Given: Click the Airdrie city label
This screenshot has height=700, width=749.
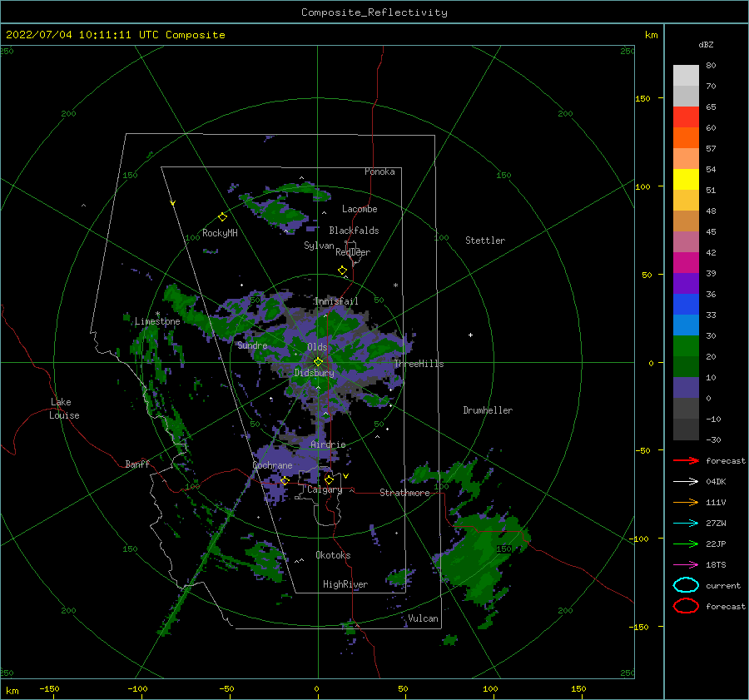Looking at the screenshot, I should point(328,444).
